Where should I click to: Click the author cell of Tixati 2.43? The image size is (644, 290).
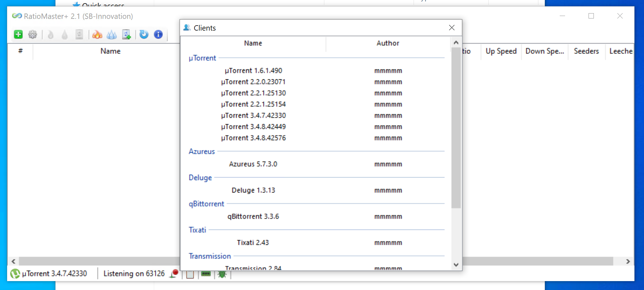coord(388,243)
